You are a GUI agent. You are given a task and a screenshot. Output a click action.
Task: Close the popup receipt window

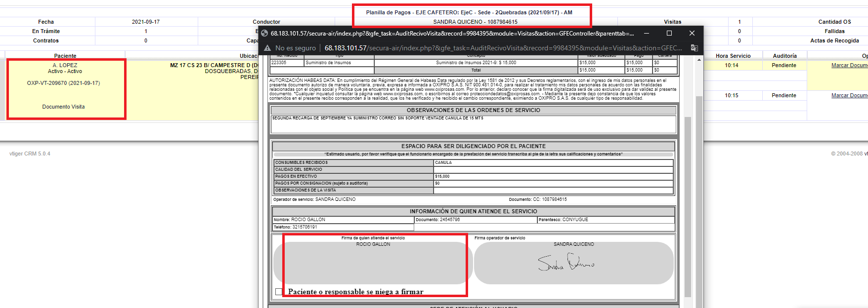[x=692, y=34]
